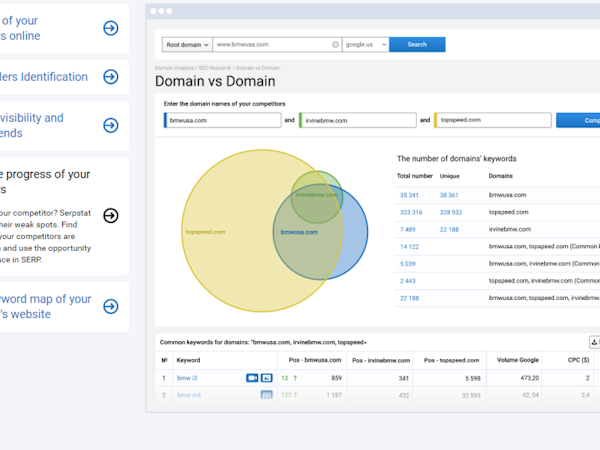The width and height of the screenshot is (600, 450).
Task: Click the 'Domains' column heading
Action: click(x=501, y=176)
